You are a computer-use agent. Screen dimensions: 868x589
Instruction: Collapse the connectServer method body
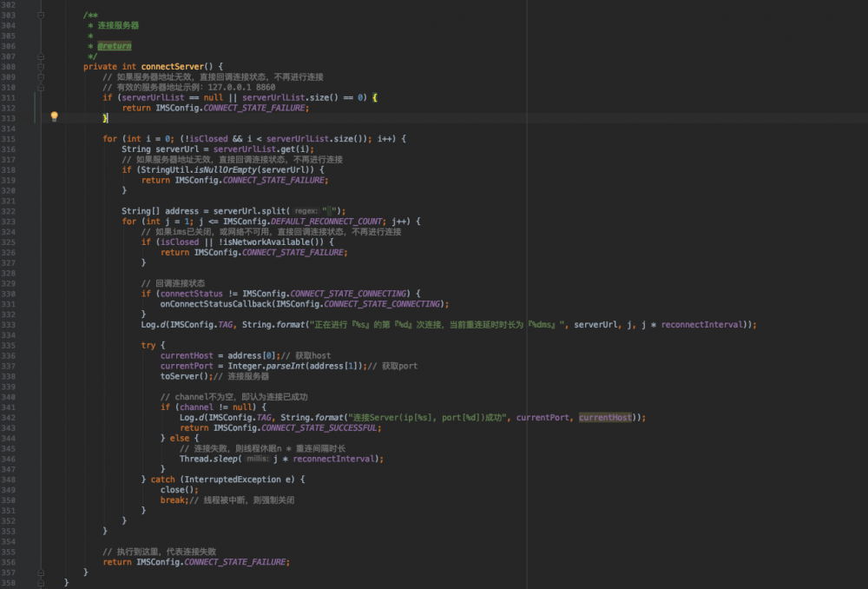tap(40, 66)
